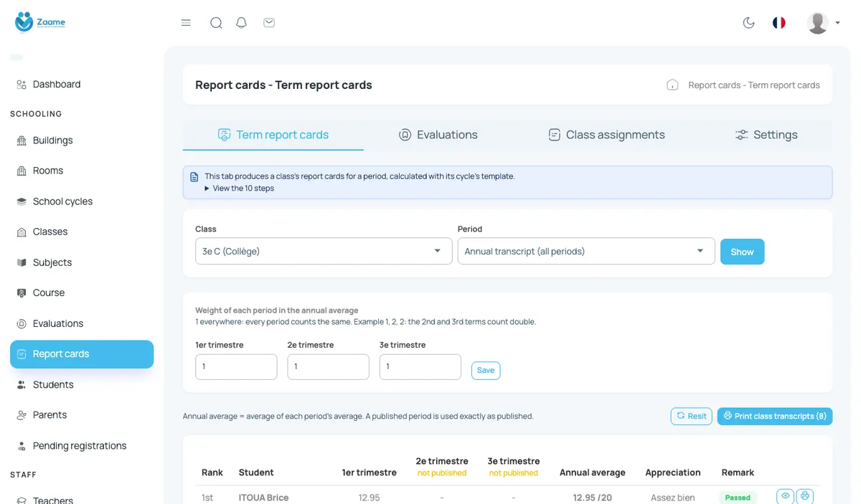Open the Period dropdown

click(586, 252)
